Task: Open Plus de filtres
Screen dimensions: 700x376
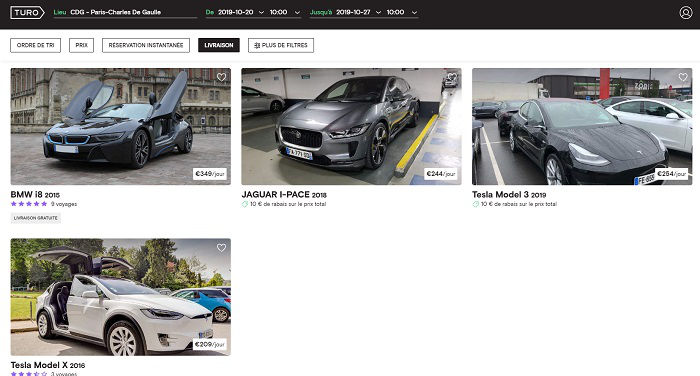Action: pyautogui.click(x=281, y=45)
